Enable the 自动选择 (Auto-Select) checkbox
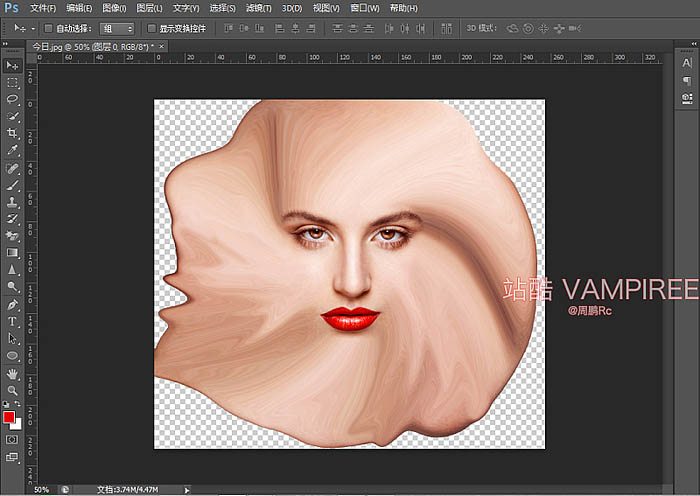 pyautogui.click(x=49, y=28)
